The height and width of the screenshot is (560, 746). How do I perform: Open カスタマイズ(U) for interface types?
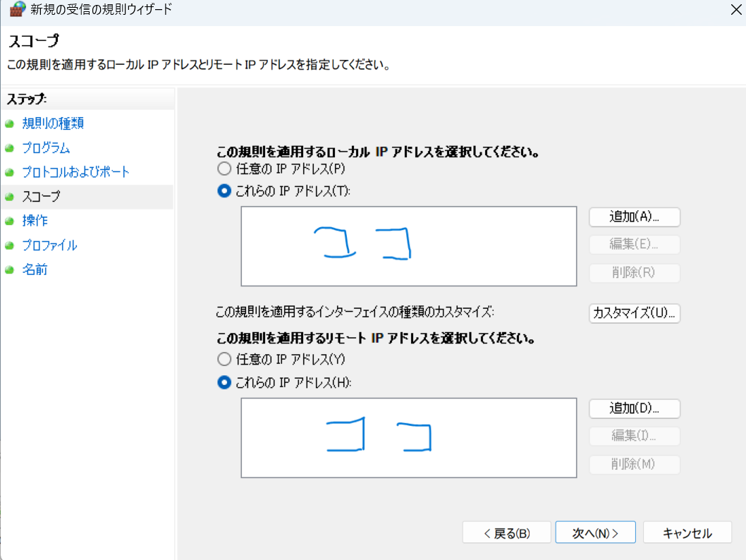(x=633, y=314)
